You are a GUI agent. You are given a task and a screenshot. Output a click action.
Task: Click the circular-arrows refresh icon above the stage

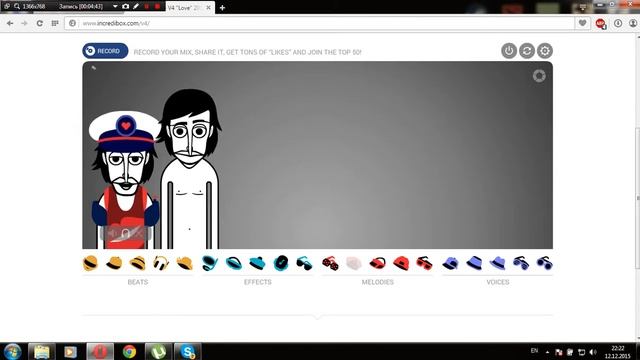527,51
